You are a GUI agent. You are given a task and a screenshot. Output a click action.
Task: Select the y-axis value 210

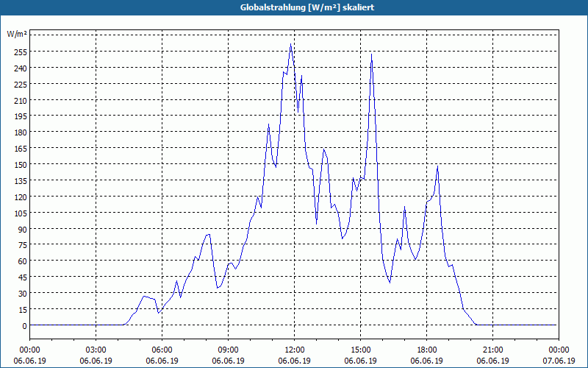(x=21, y=100)
